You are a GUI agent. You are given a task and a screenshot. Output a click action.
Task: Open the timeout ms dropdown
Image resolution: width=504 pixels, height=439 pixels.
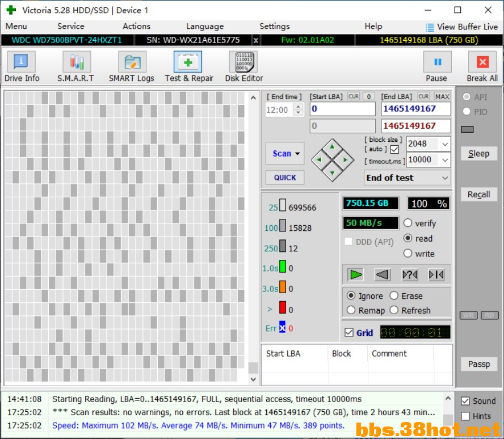(444, 160)
